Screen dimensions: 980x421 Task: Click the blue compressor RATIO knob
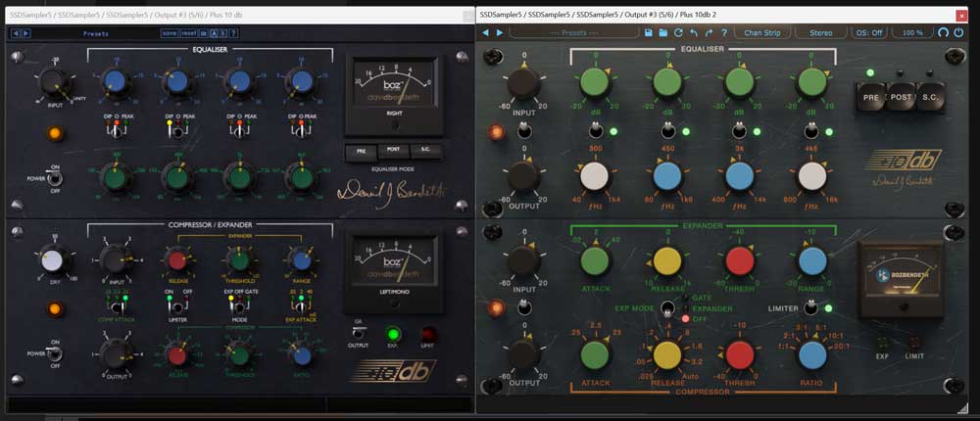[x=811, y=354]
